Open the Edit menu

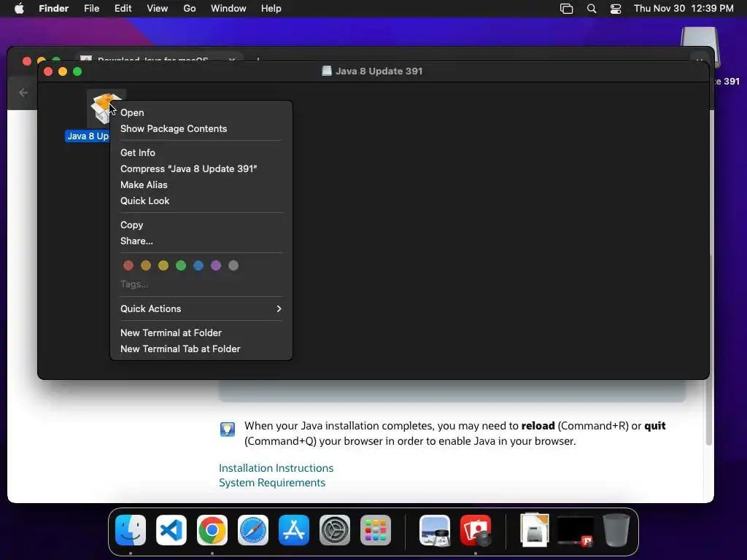pos(123,9)
